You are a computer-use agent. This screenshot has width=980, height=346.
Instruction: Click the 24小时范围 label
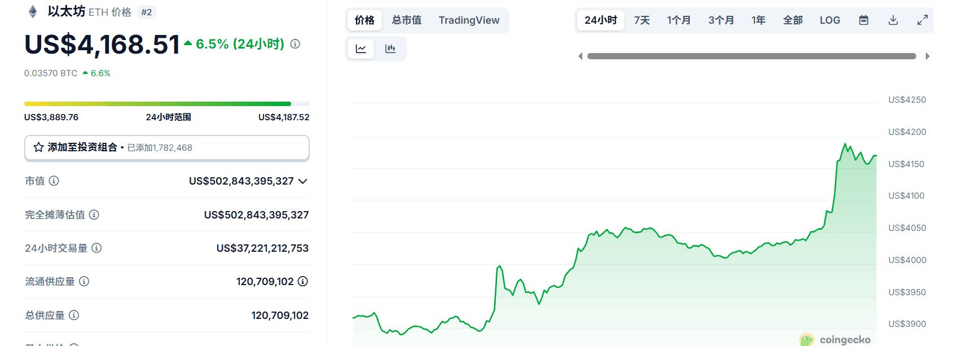[x=168, y=117]
